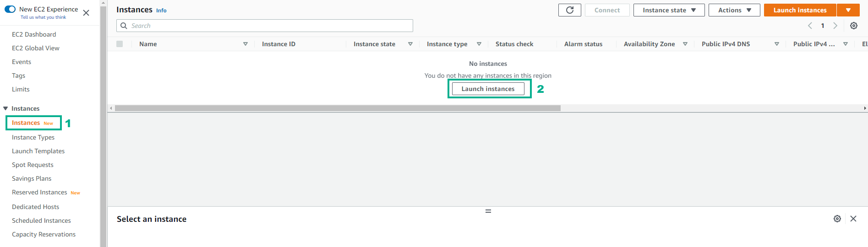Open table preferences gear icon near pagination

(x=854, y=26)
